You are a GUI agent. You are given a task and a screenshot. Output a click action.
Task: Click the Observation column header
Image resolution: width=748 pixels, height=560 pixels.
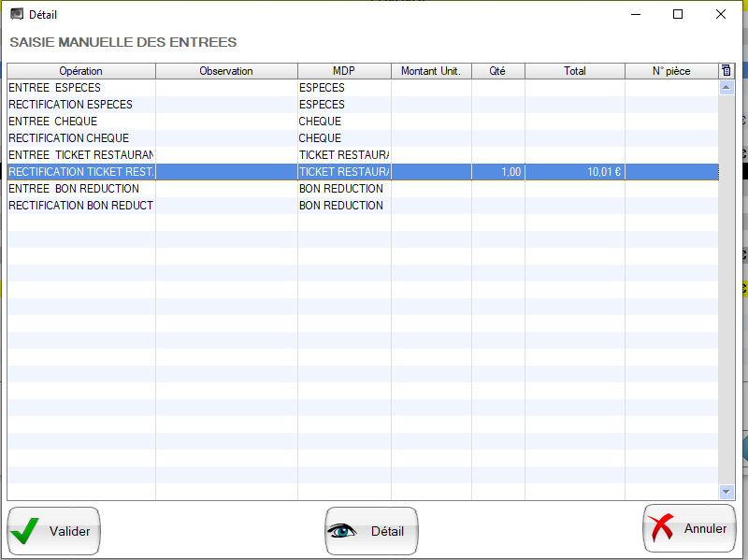226,71
